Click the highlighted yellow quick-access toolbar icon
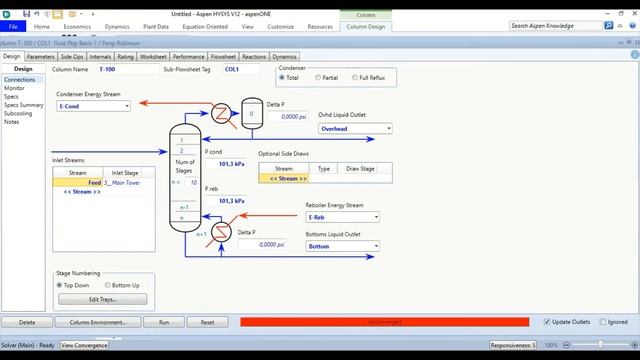 (58, 14)
